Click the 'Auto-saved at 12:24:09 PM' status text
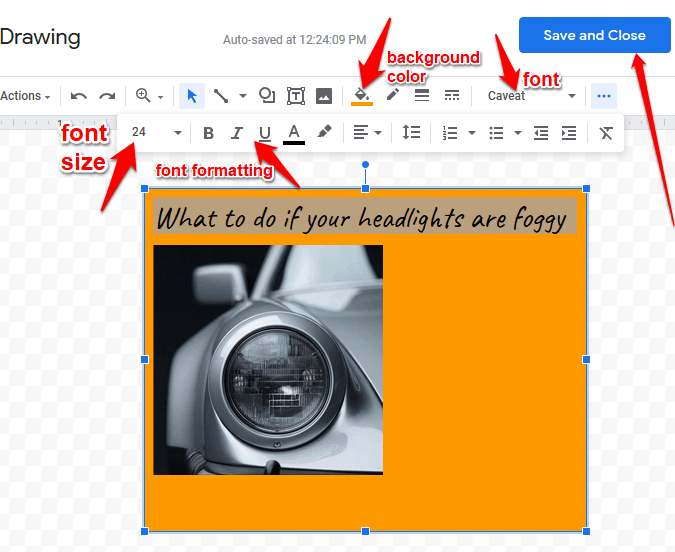The image size is (675, 552). coord(294,40)
